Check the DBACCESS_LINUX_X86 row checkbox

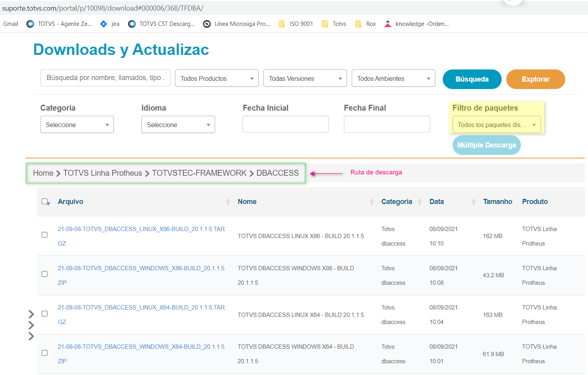45,235
